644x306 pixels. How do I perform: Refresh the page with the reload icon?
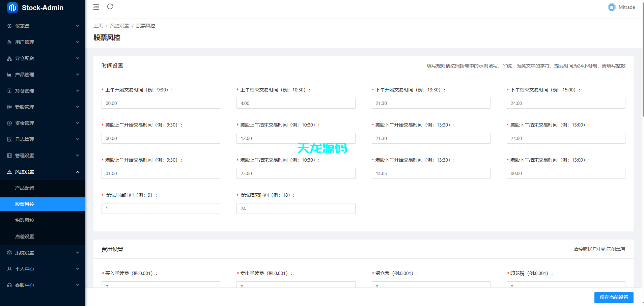(110, 6)
